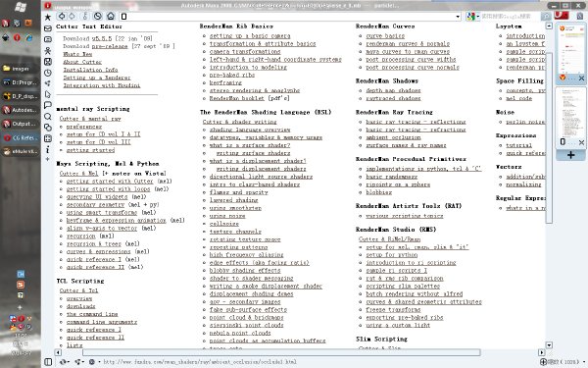
Task: Open the Opera Unite status bar icon
Action: 78,362
